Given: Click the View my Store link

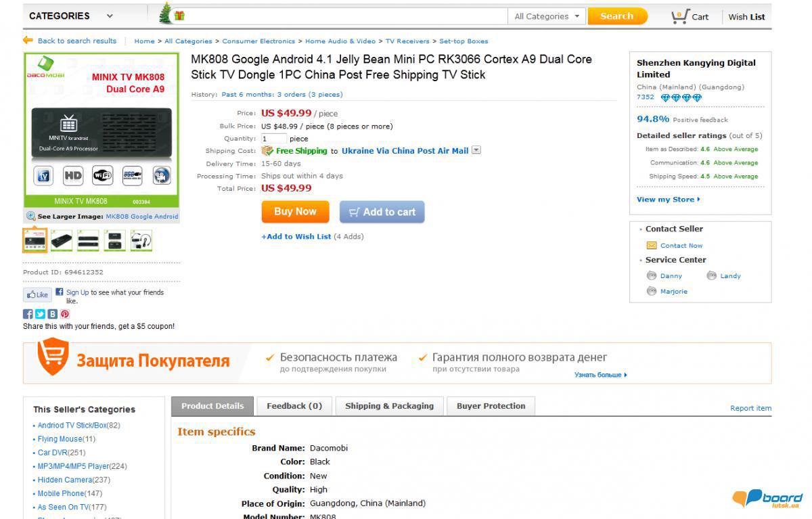Looking at the screenshot, I should 668,200.
